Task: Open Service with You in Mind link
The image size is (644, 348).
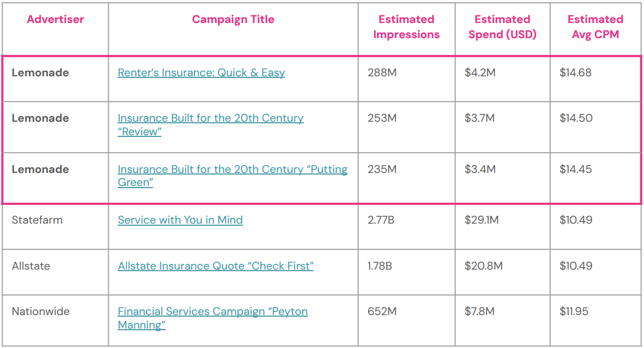Action: pos(180,220)
